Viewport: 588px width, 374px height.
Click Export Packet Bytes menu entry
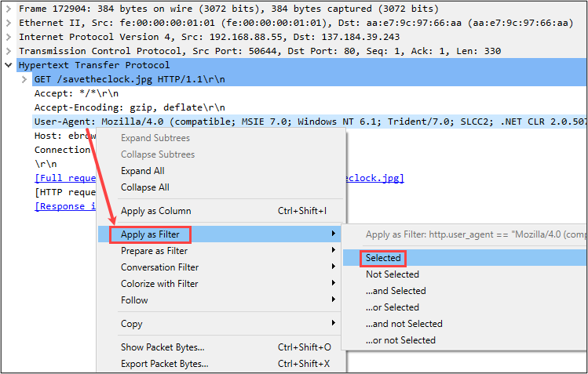[x=164, y=364]
